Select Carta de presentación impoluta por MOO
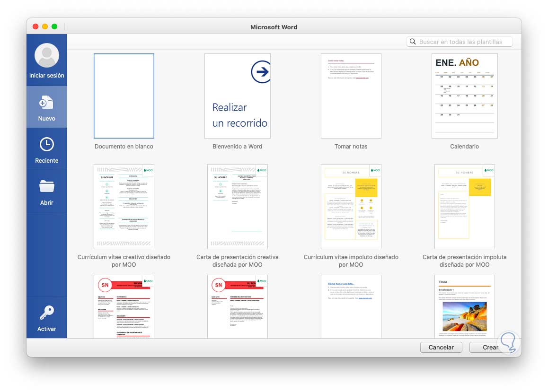The height and width of the screenshot is (392, 548). click(x=464, y=207)
